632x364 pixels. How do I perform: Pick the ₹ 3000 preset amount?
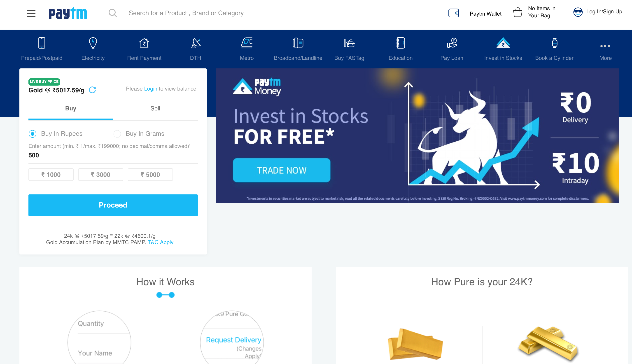click(100, 175)
